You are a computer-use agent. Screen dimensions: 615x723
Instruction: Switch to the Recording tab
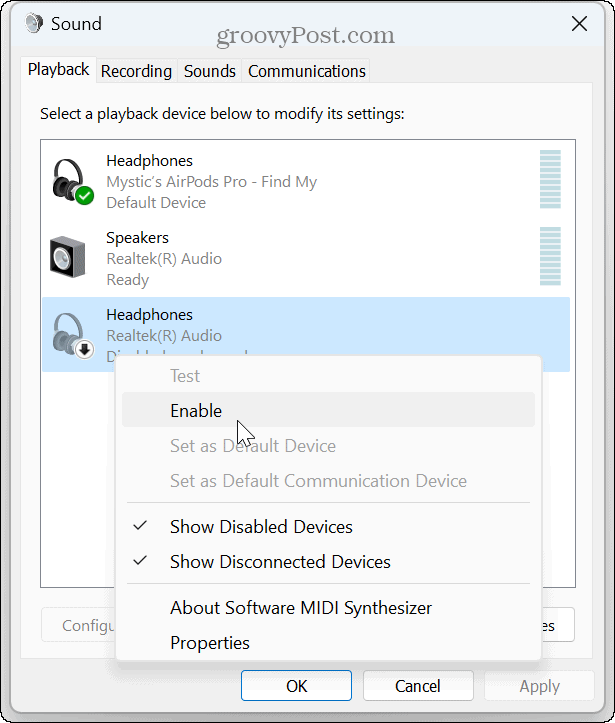(136, 71)
